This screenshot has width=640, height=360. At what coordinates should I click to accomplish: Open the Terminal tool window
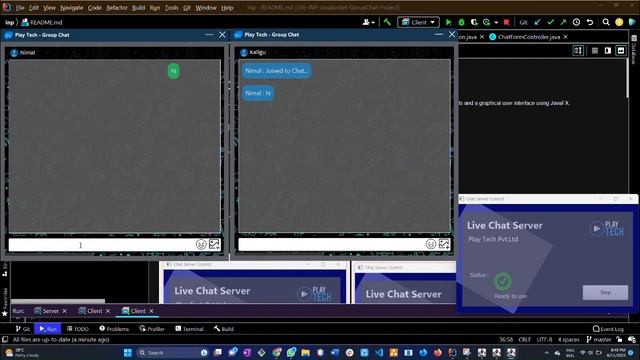point(189,329)
